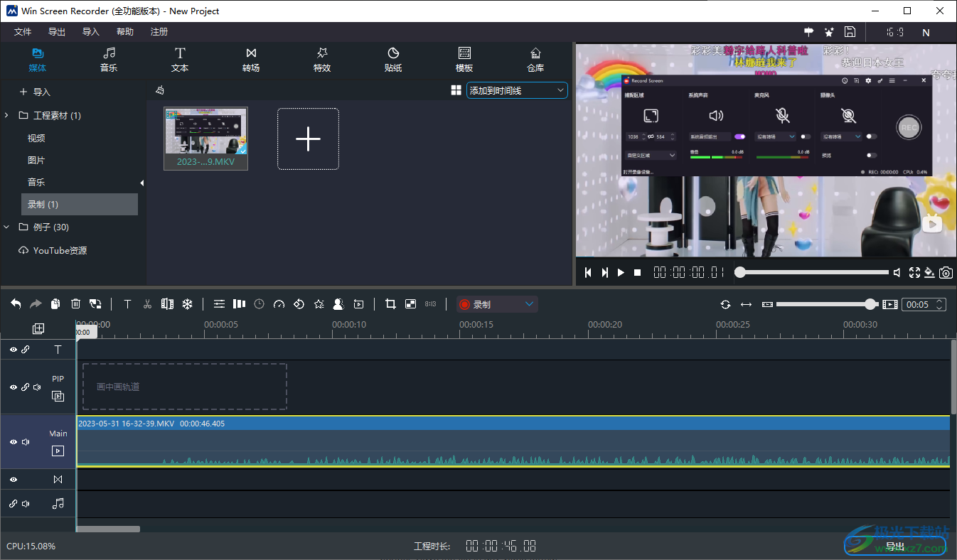
Task: Play the preview video
Action: coord(621,272)
